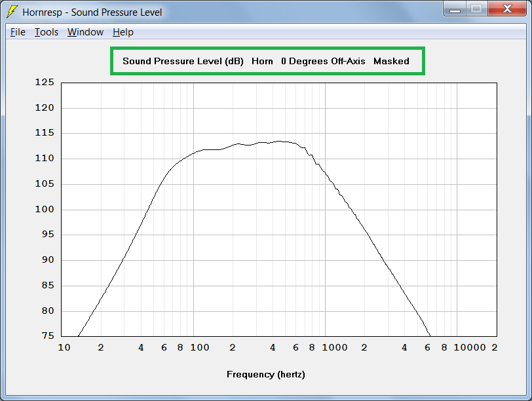Open the Window menu

click(85, 32)
